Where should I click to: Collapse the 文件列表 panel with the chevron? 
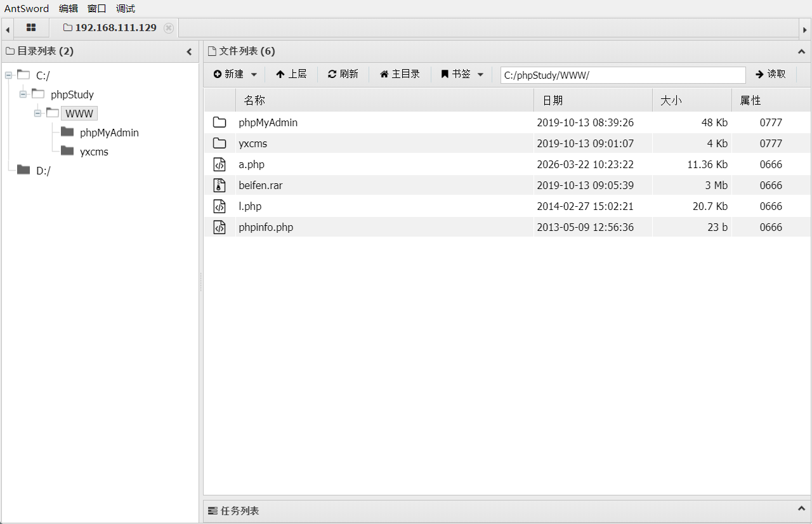(801, 51)
